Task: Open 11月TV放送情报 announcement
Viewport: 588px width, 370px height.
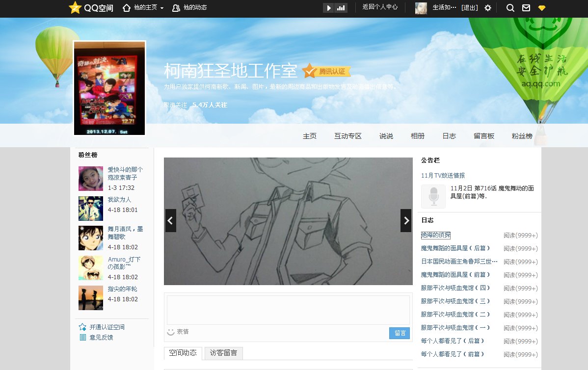Action: click(443, 176)
